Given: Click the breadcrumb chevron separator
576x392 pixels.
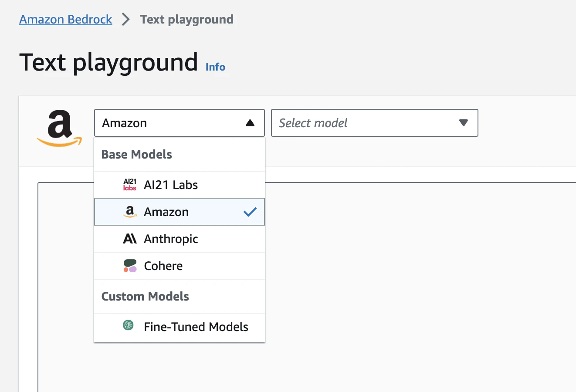Looking at the screenshot, I should click(126, 19).
